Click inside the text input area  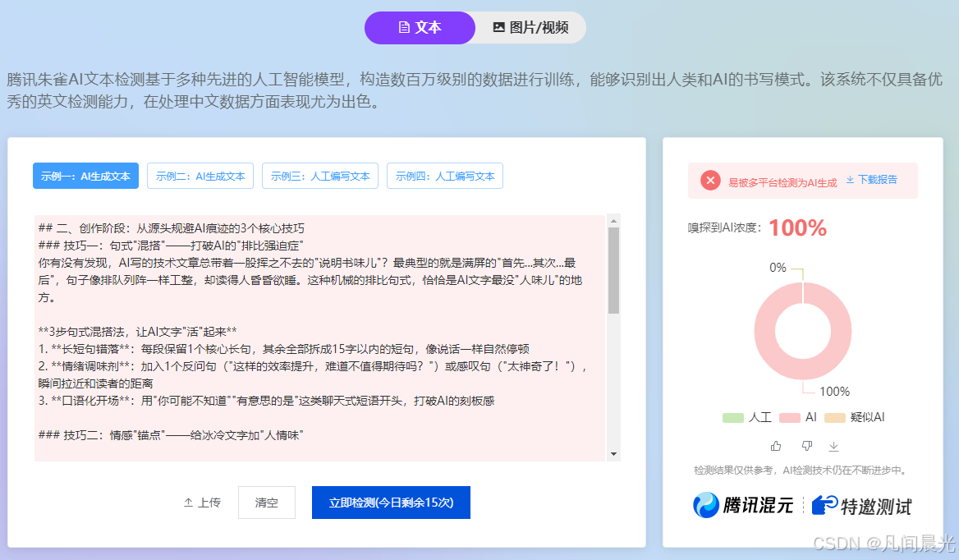tap(319, 337)
